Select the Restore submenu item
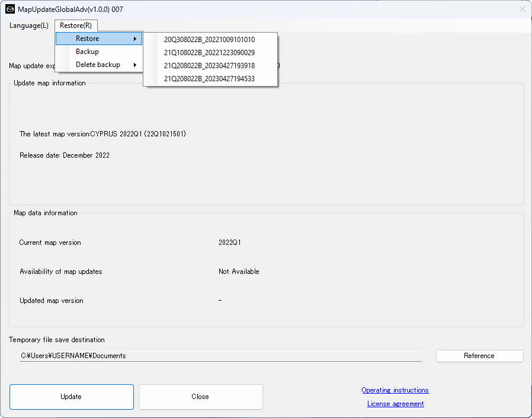This screenshot has width=532, height=418. coord(88,39)
